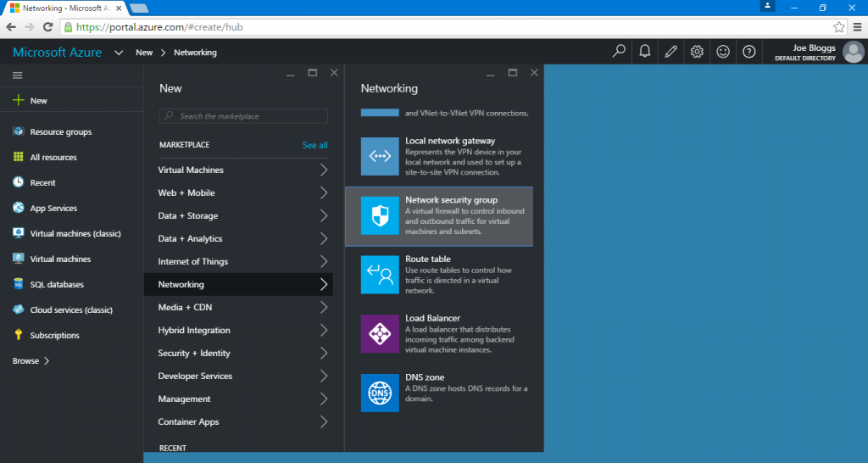Click the pencil edit dashboard icon
Viewport: 868px width, 463px height.
(671, 52)
